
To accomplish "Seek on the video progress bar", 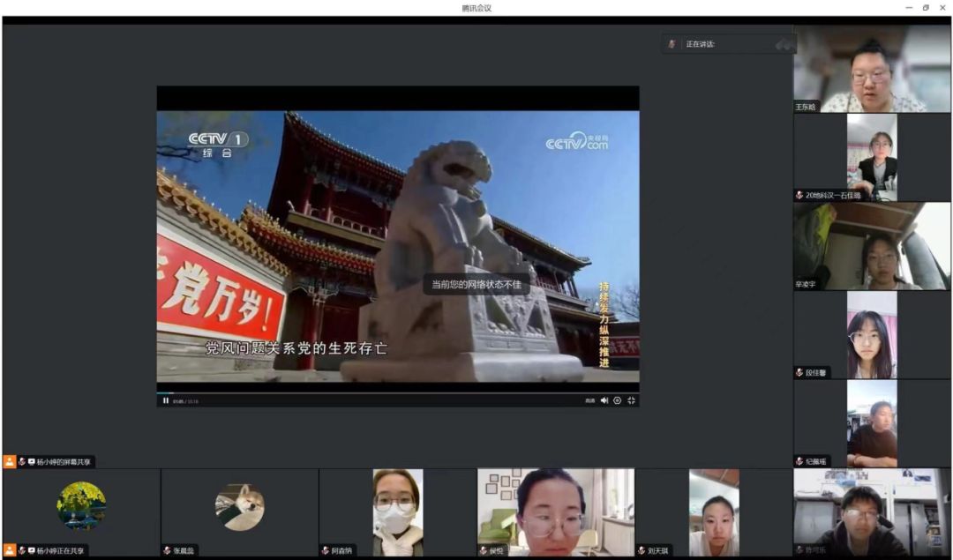I will [398, 393].
